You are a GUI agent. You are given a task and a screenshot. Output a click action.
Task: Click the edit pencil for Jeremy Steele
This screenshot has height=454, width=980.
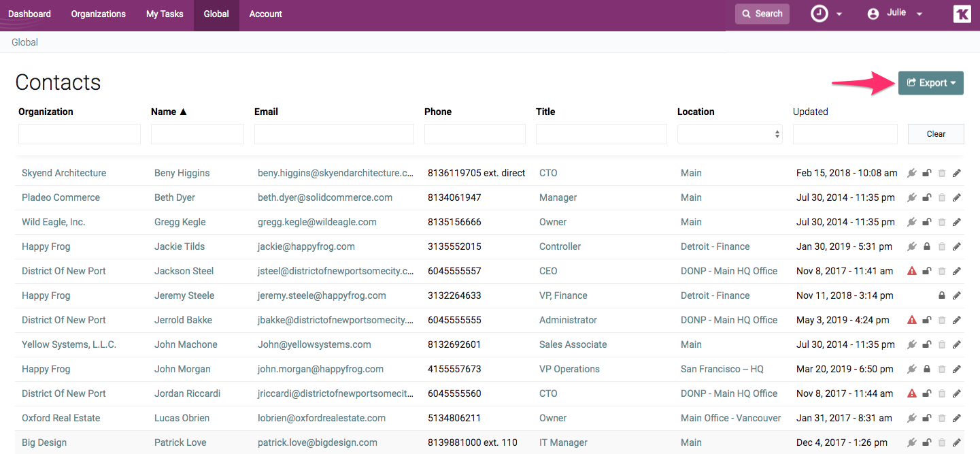click(x=957, y=295)
